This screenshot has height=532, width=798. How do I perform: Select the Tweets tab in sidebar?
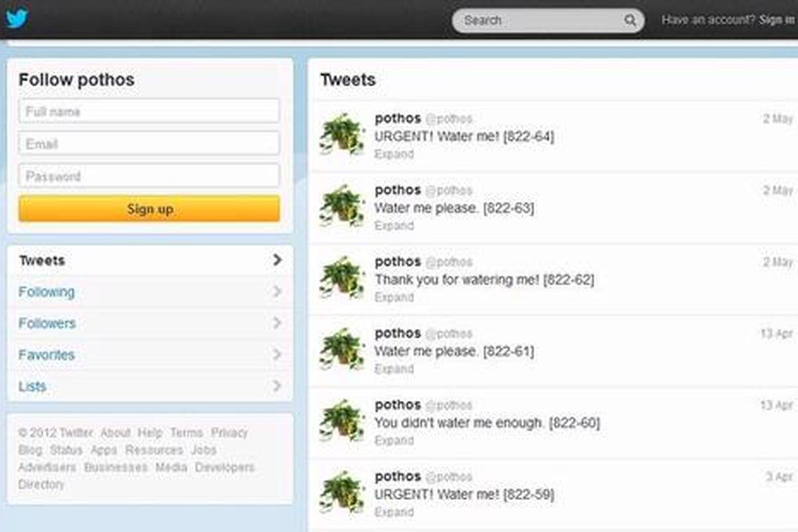point(42,261)
